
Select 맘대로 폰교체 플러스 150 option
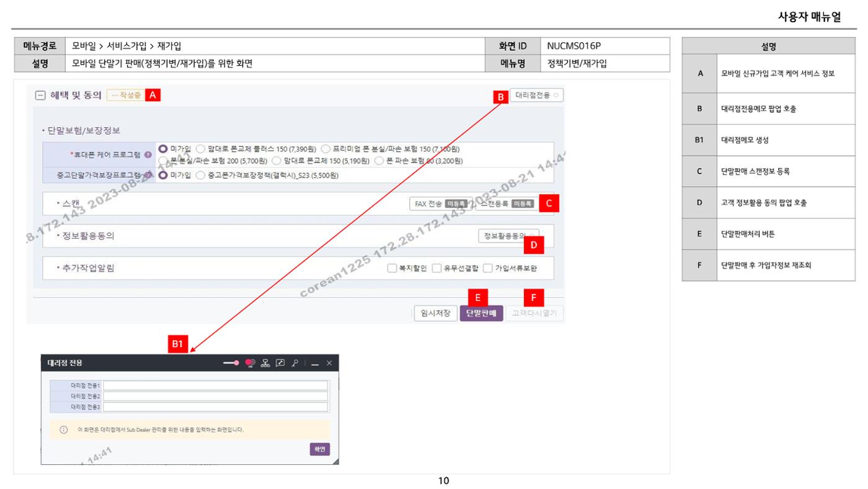[x=200, y=149]
